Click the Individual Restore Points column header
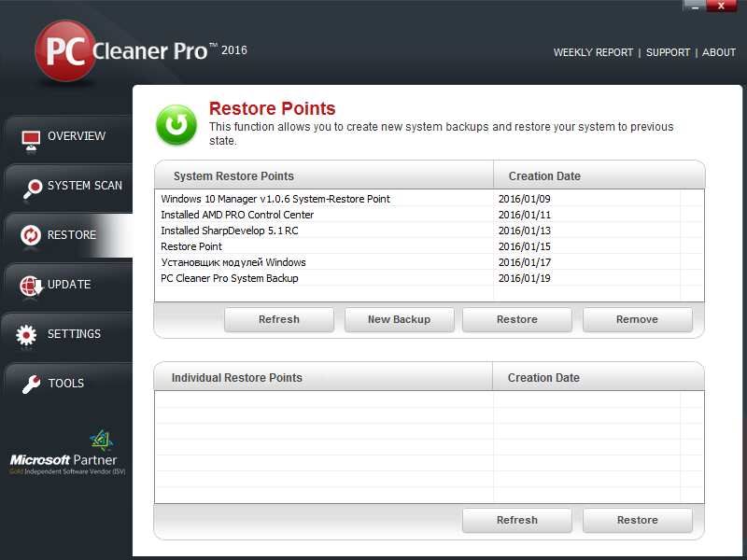 (x=323, y=377)
